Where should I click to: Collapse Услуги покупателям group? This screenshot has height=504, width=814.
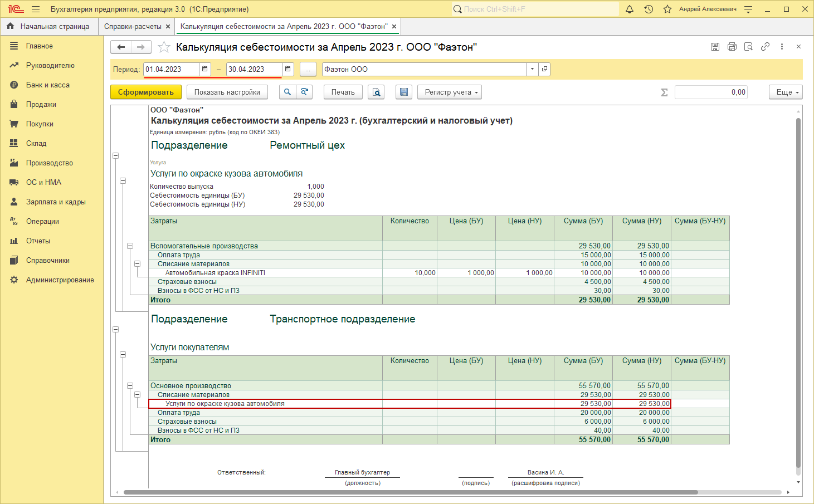point(123,355)
